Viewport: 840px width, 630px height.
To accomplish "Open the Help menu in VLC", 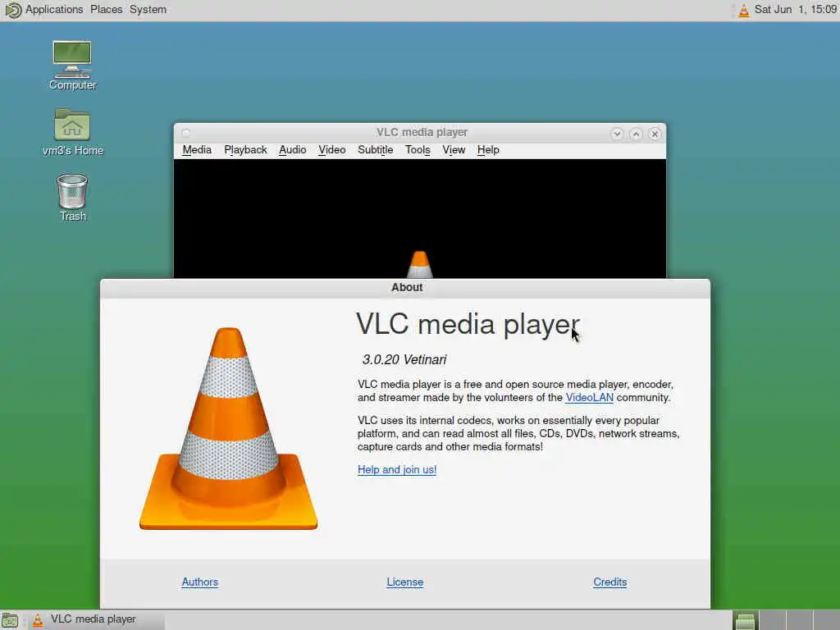I will tap(488, 150).
